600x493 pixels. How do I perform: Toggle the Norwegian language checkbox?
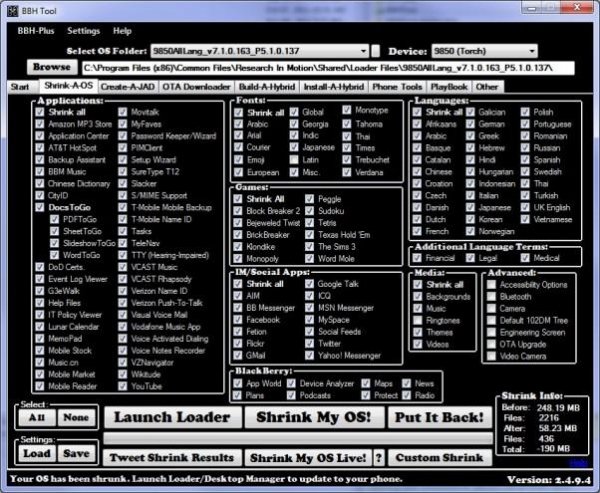coord(470,231)
